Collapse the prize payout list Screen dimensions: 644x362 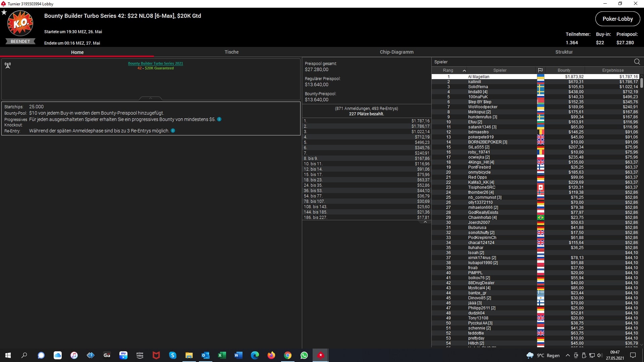click(425, 222)
